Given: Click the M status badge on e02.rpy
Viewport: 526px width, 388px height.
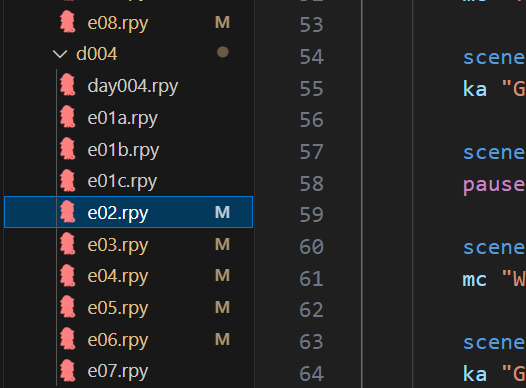Looking at the screenshot, I should (222, 212).
